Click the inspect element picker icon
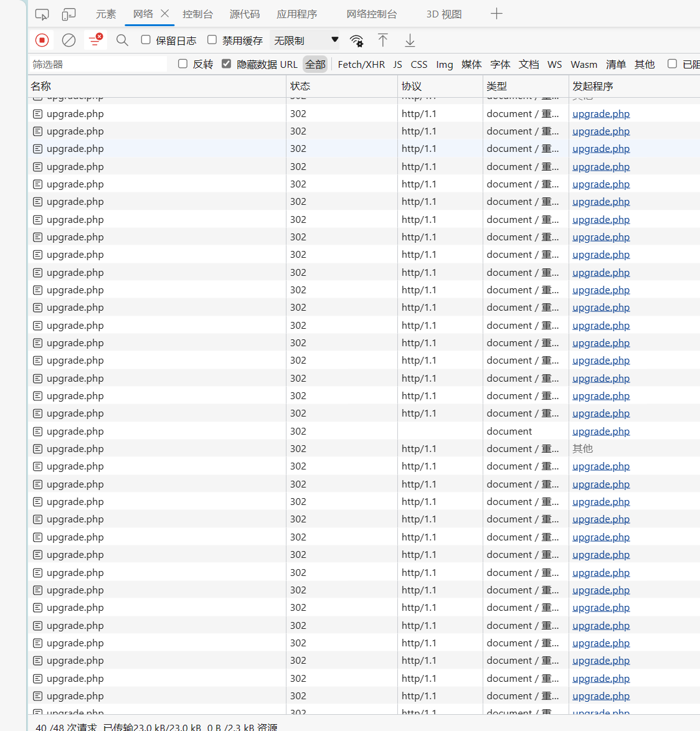The image size is (700, 731). tap(42, 14)
